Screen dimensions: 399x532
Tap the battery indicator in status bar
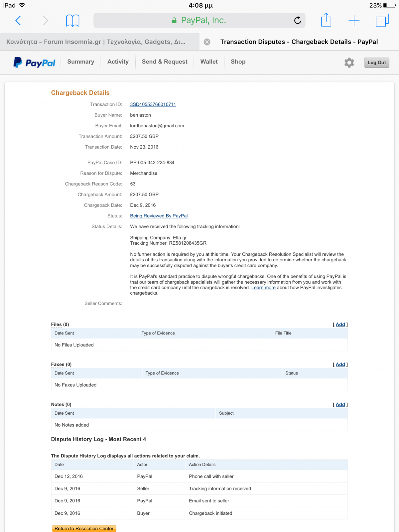389,5
